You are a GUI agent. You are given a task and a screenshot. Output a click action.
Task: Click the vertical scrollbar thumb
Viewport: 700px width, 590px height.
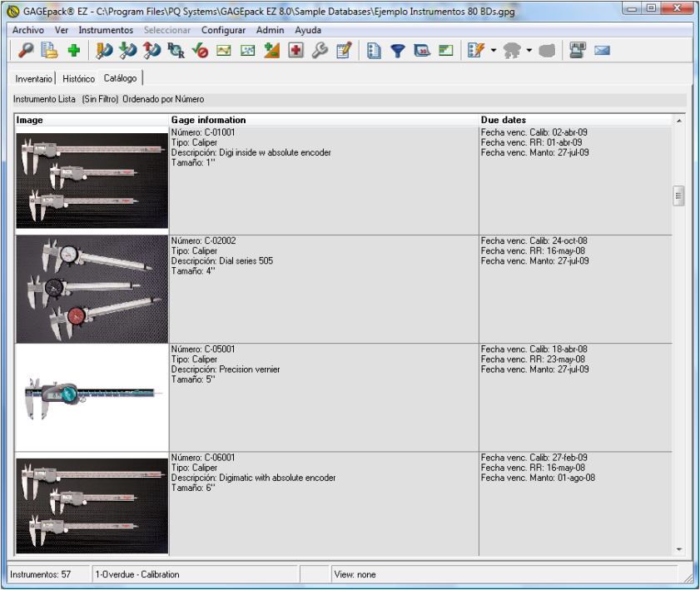tap(678, 196)
